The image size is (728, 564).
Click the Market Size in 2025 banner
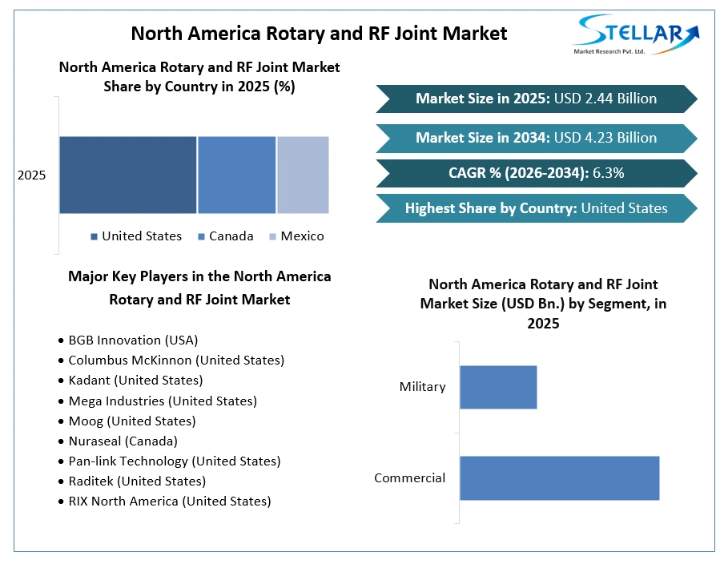[x=537, y=99]
